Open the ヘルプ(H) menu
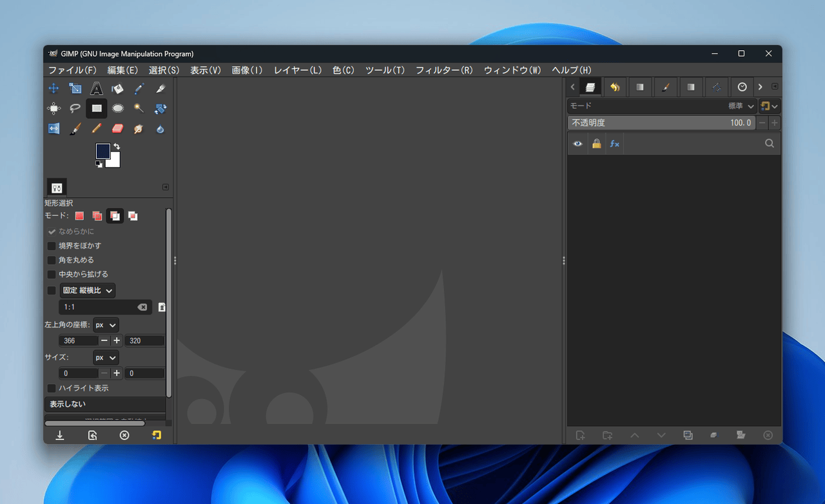 pyautogui.click(x=572, y=70)
